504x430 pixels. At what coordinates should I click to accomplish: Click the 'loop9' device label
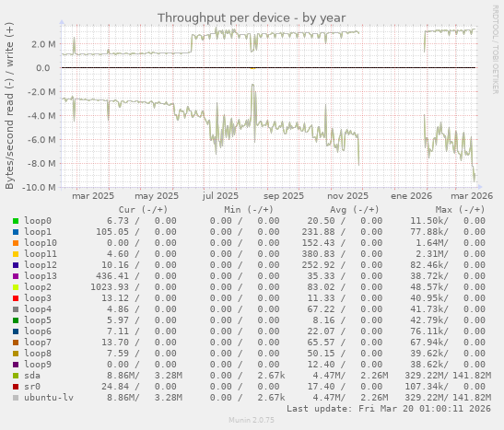click(x=38, y=365)
